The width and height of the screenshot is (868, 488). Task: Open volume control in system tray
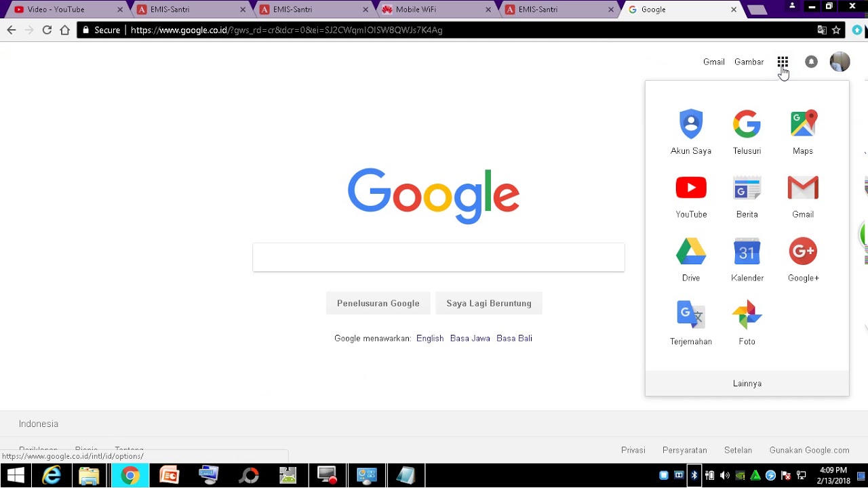pos(725,475)
